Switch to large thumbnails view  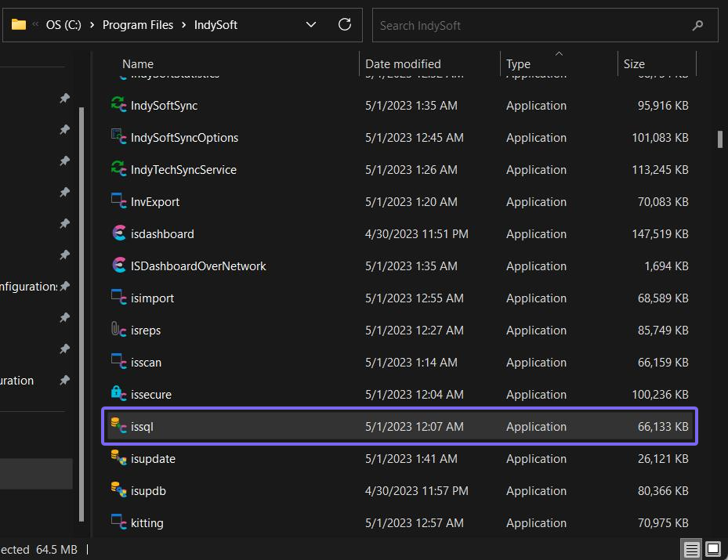tap(713, 549)
